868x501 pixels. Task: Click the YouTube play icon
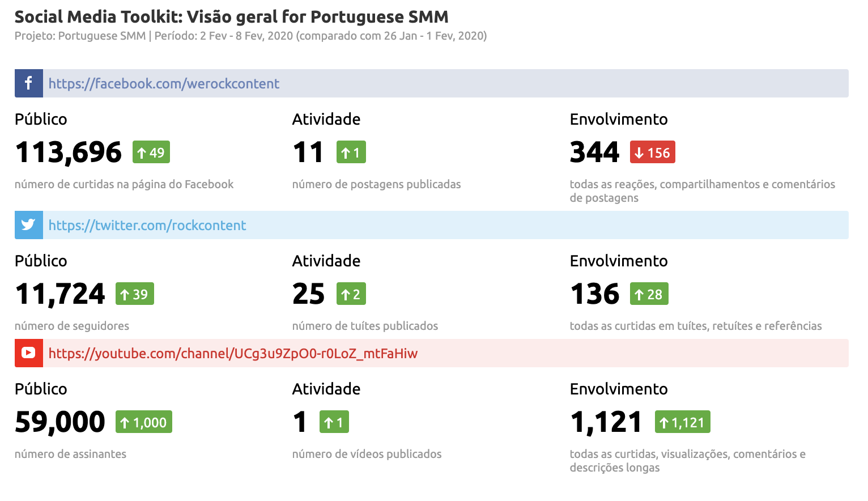(x=28, y=353)
